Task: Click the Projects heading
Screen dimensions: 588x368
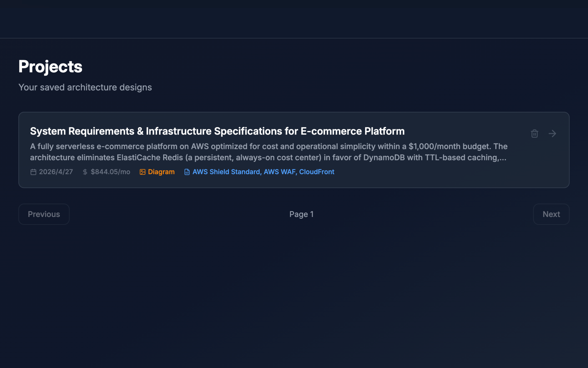Action: (x=50, y=67)
